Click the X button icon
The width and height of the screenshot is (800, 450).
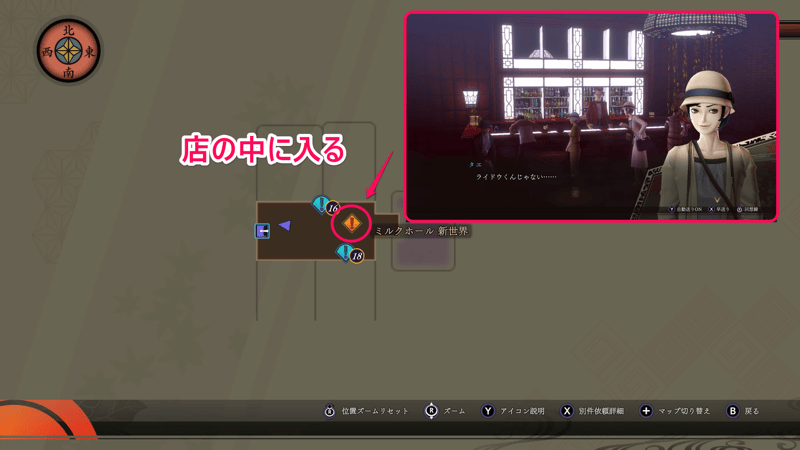pyautogui.click(x=567, y=411)
